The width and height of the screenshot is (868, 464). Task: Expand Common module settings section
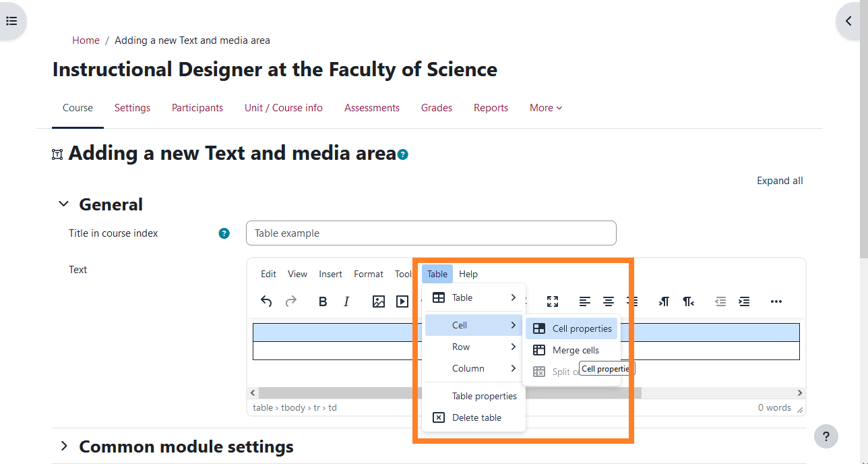point(64,446)
